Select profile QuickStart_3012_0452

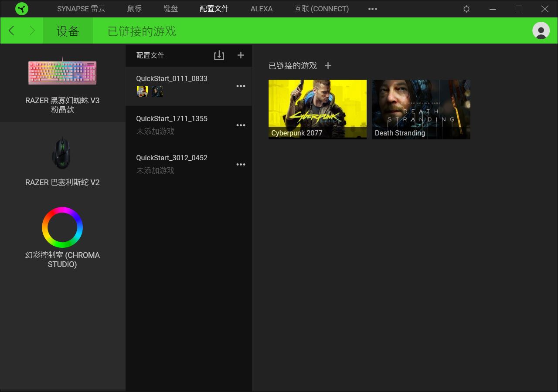pyautogui.click(x=188, y=165)
